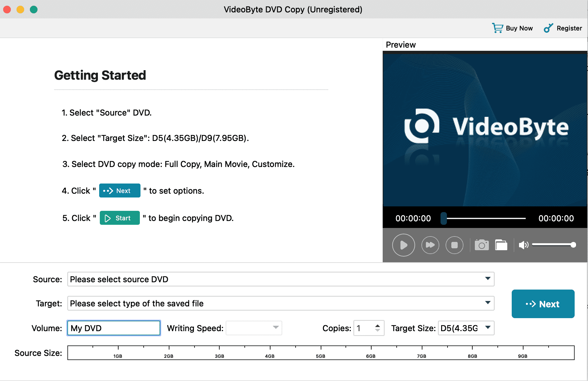Click the large Next button
This screenshot has width=588, height=381.
[543, 304]
